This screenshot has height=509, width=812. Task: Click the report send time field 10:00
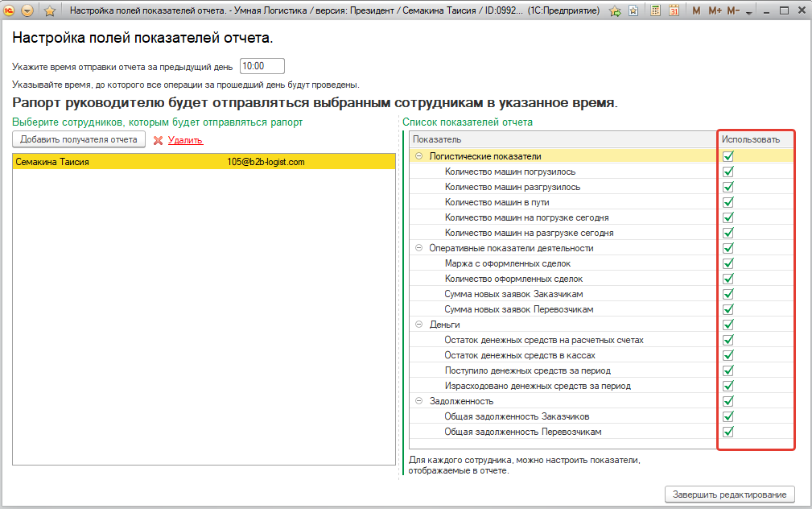click(262, 66)
